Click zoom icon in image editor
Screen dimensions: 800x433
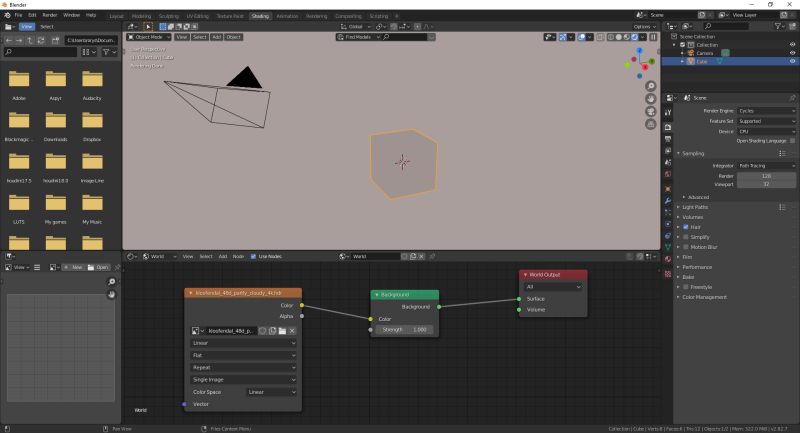coord(112,282)
